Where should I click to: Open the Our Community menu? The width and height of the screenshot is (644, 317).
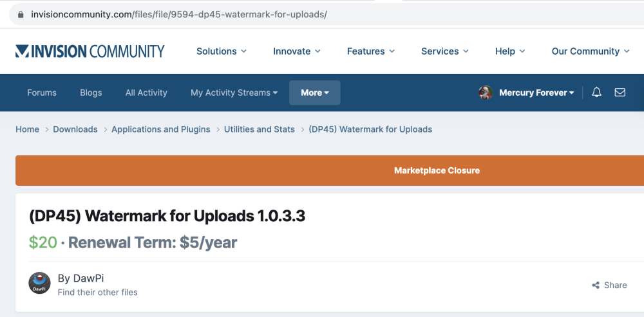tap(590, 51)
